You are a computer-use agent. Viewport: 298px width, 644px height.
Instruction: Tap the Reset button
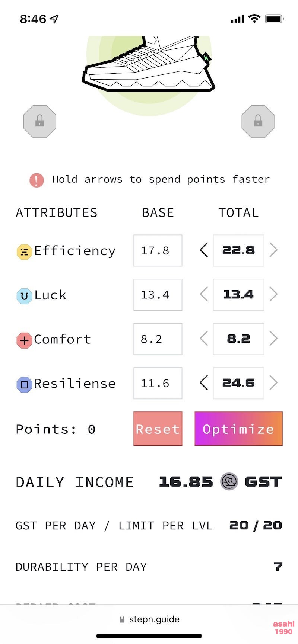click(x=158, y=429)
